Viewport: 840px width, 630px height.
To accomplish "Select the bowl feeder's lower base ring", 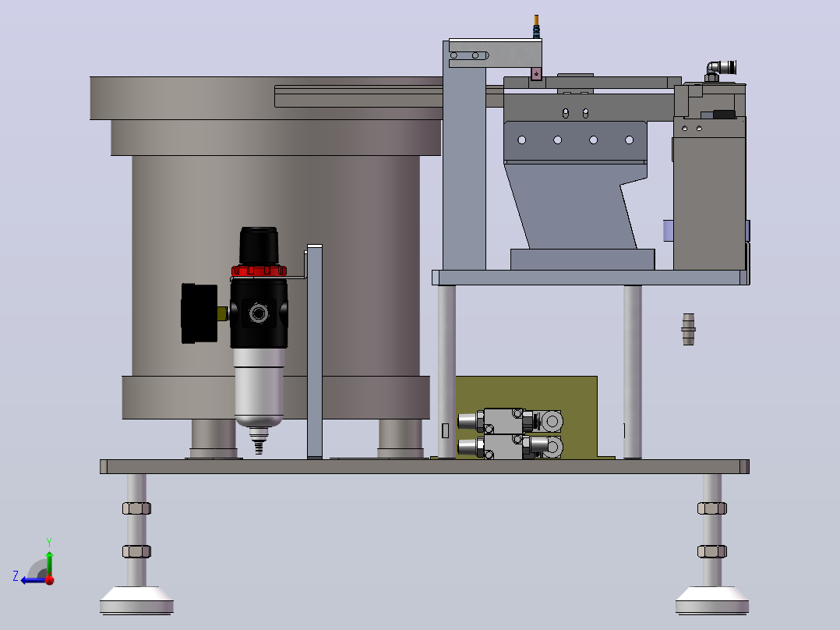I will (276, 398).
